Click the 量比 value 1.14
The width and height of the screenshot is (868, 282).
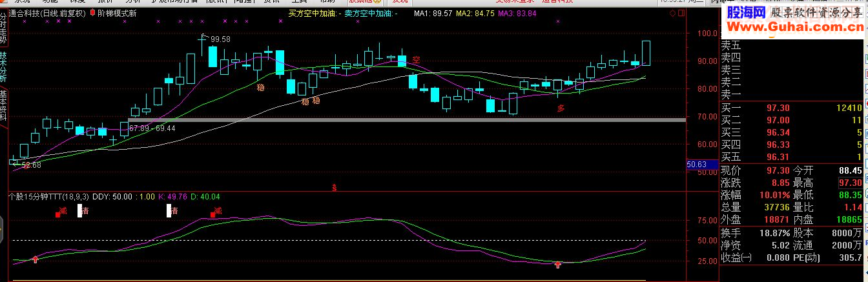(853, 207)
